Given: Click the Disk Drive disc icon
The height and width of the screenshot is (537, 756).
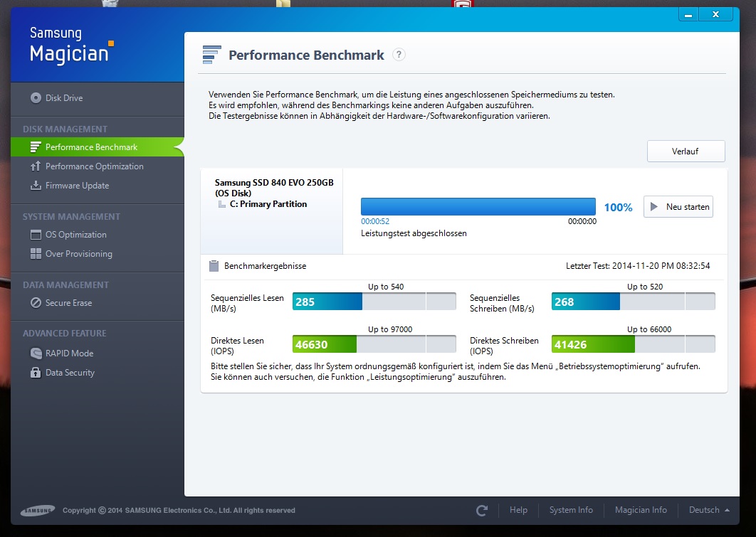Looking at the screenshot, I should pyautogui.click(x=36, y=97).
